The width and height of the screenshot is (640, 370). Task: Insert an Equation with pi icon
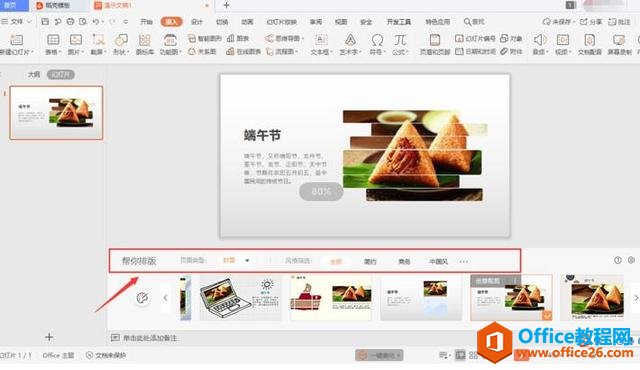click(x=400, y=40)
